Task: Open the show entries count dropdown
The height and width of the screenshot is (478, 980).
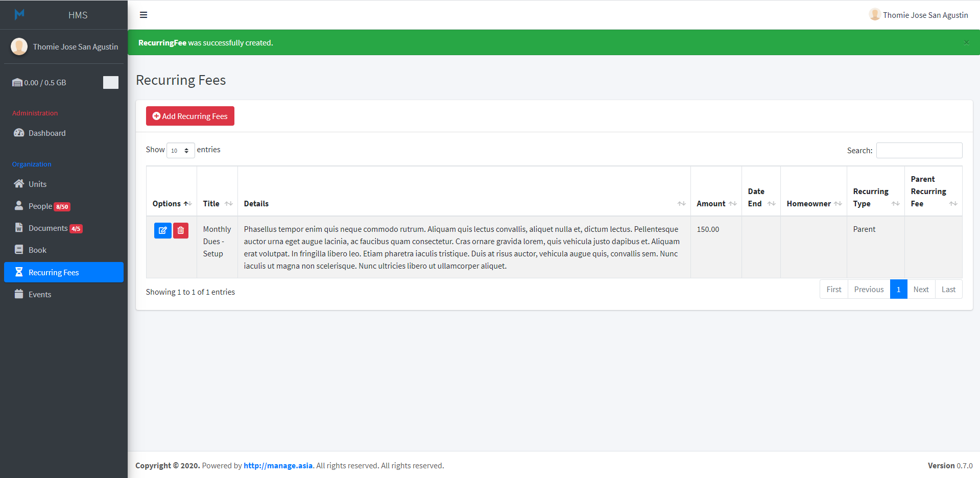Action: [x=180, y=150]
